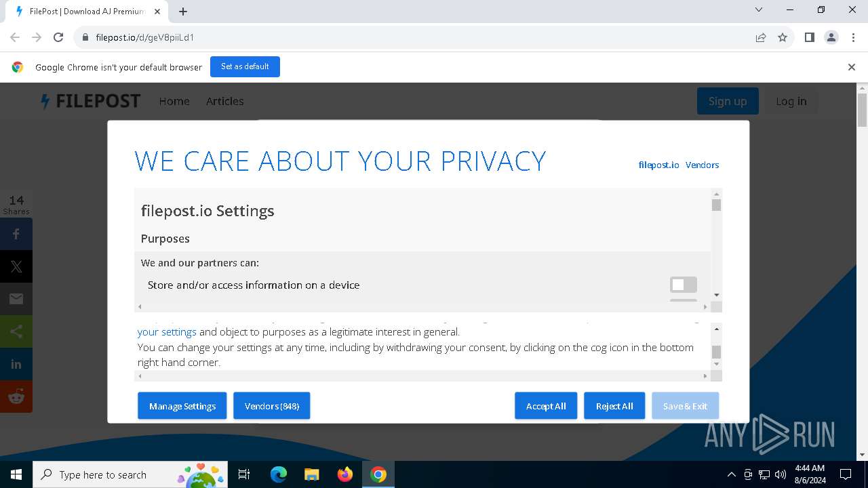Click Log in button
This screenshot has height=488, width=868.
click(791, 101)
